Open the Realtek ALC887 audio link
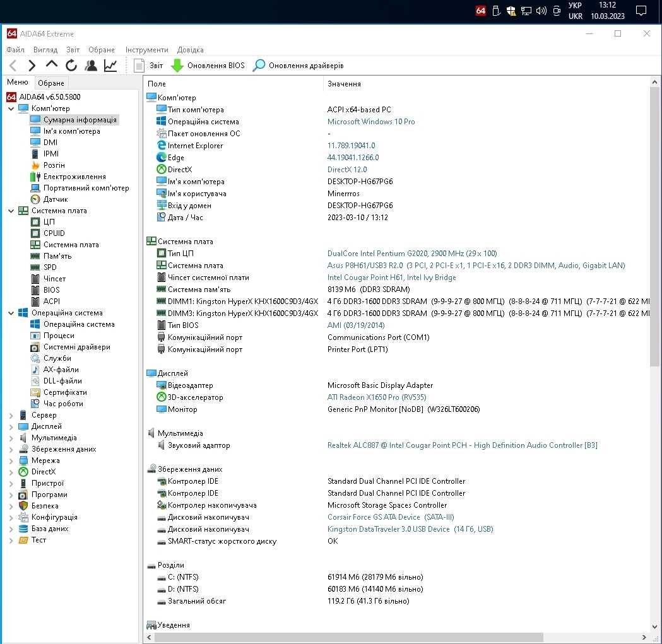Viewport: 662px width, 644px height. 463,445
